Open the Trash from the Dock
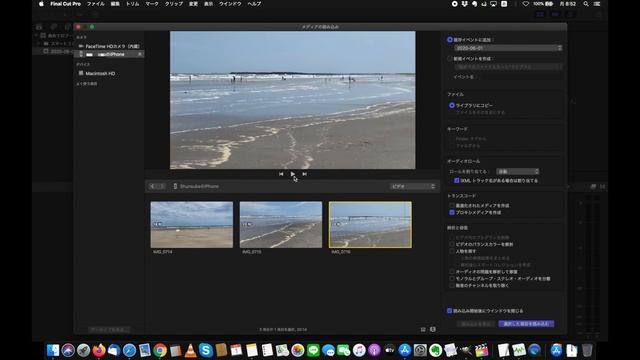640x360 pixels. point(587,350)
